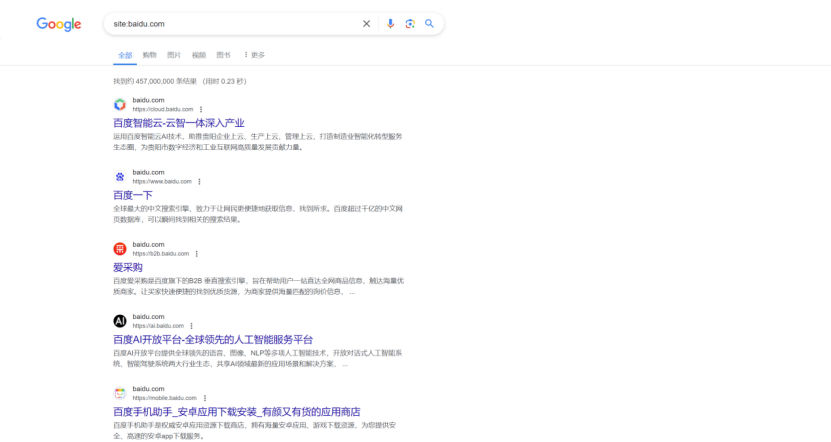Click the https://cloud.baidu.com URL text
The height and width of the screenshot is (442, 831).
point(163,109)
